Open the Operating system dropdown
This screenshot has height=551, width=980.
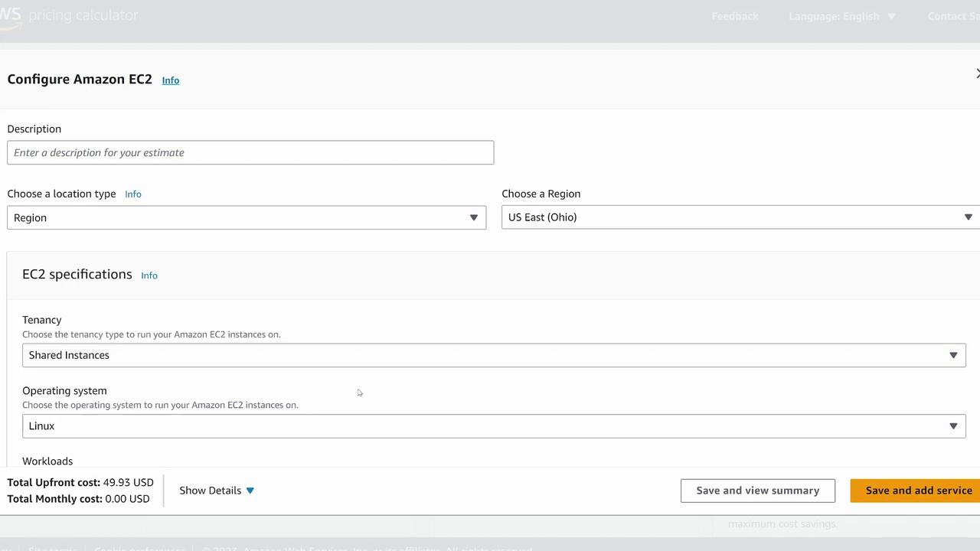(x=494, y=426)
